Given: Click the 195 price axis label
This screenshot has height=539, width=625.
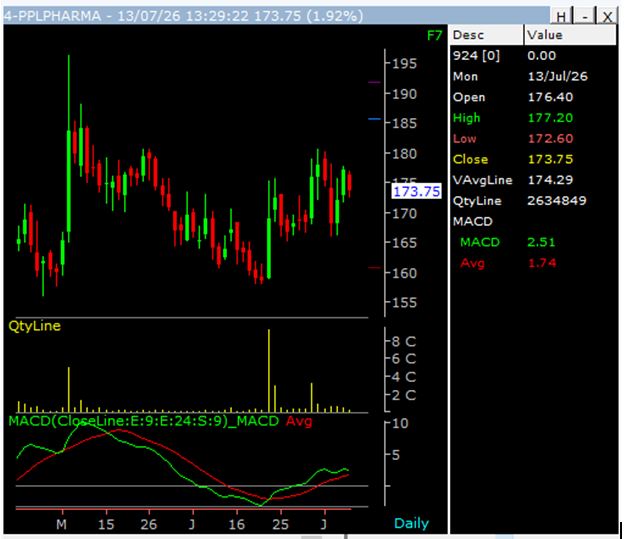Looking at the screenshot, I should click(x=404, y=64).
